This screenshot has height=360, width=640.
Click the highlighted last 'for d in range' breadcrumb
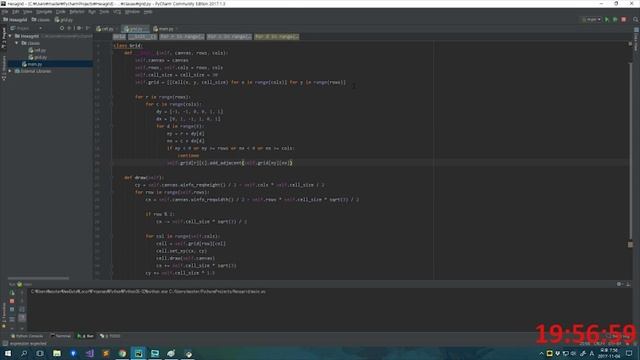[277, 37]
